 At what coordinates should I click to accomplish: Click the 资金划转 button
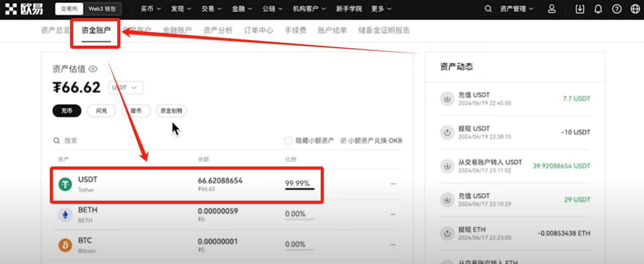(171, 111)
